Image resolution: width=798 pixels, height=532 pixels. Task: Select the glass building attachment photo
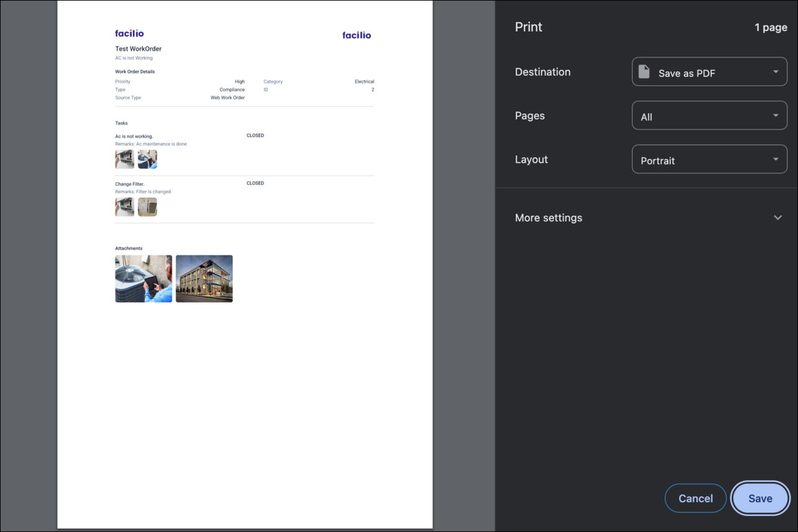pos(204,278)
